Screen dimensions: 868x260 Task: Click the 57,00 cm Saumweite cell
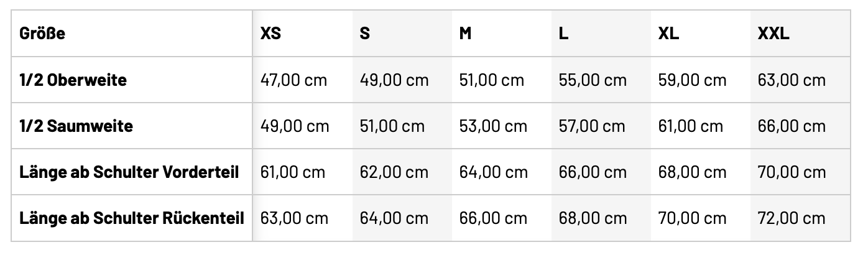click(592, 126)
